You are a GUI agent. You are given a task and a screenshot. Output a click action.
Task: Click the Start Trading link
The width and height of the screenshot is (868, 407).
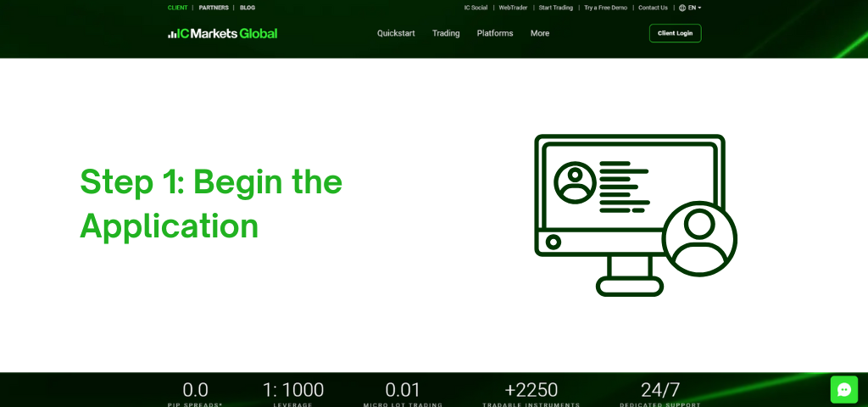(555, 8)
